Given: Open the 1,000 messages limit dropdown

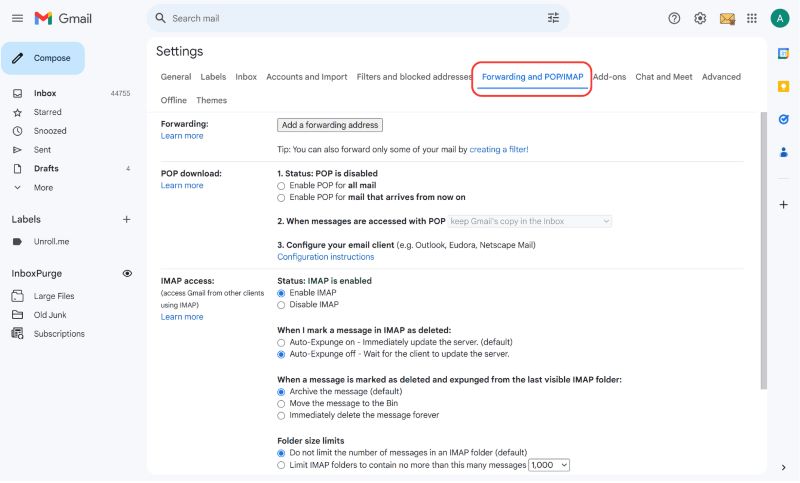Looking at the screenshot, I should pos(549,465).
